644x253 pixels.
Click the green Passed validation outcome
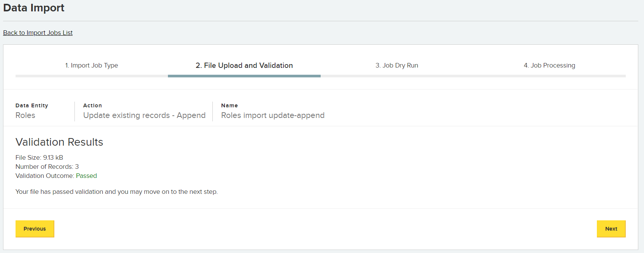click(86, 176)
